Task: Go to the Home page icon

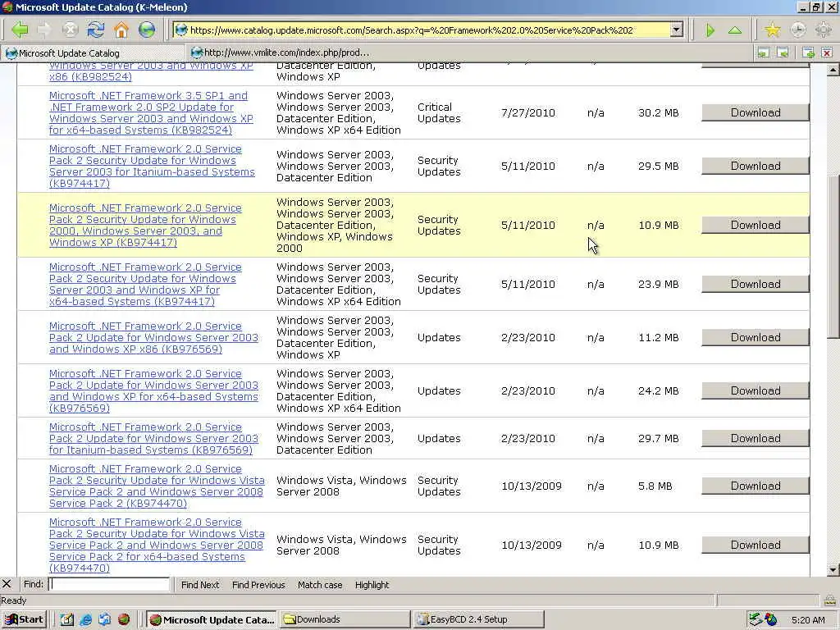Action: pyautogui.click(x=121, y=30)
